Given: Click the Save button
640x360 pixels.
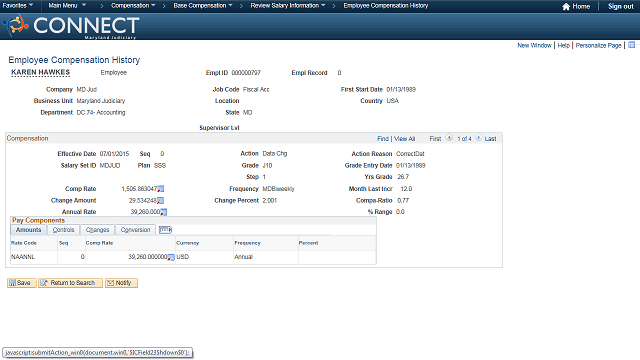Looking at the screenshot, I should coord(22,283).
